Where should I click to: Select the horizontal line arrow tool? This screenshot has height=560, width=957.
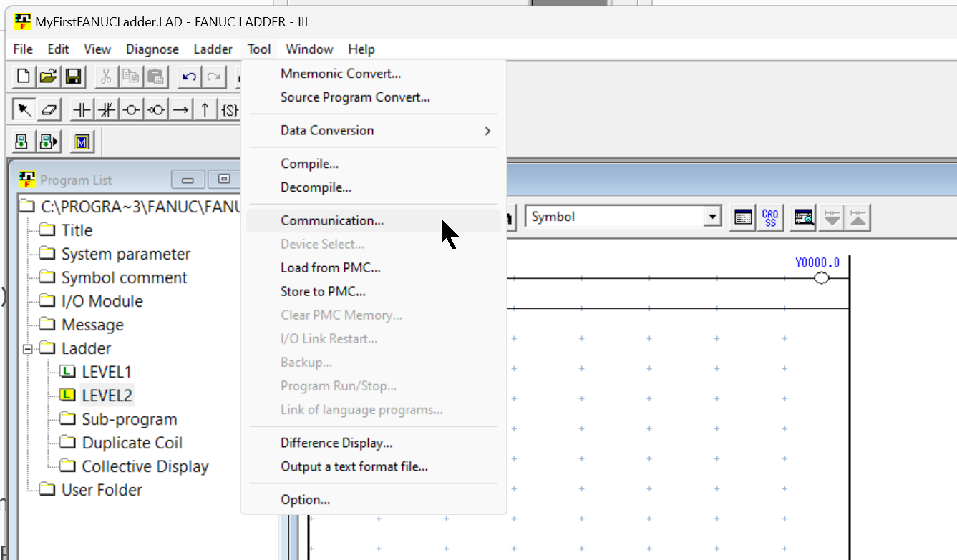(x=181, y=109)
